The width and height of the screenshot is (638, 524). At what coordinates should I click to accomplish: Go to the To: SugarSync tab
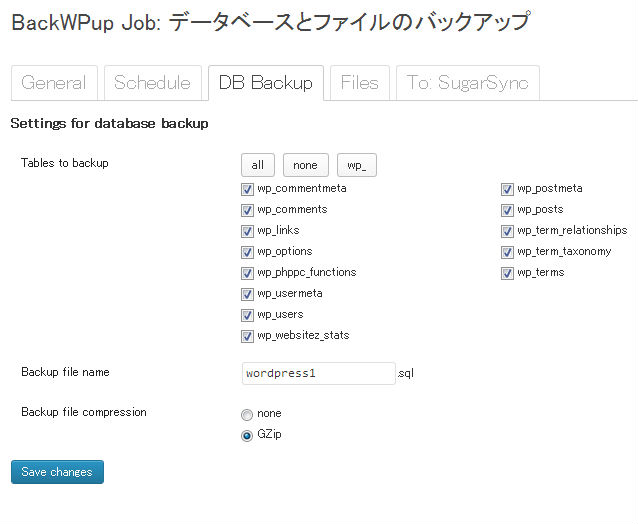point(468,83)
